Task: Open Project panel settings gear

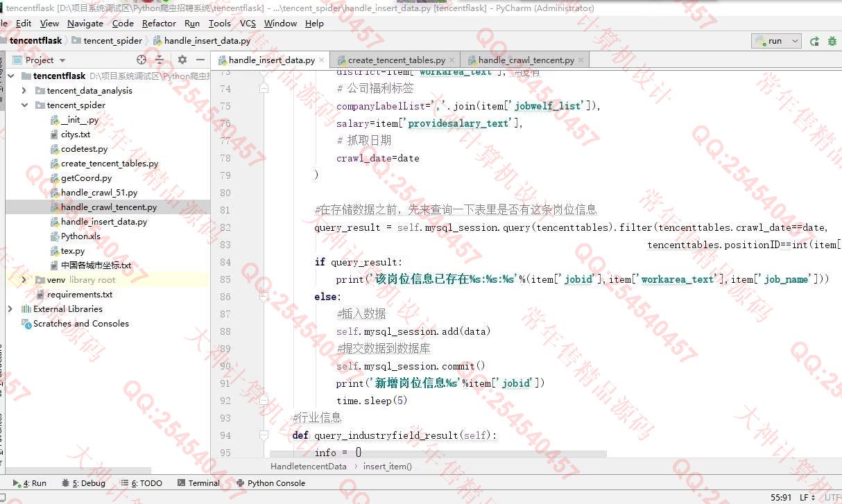Action: (182, 60)
